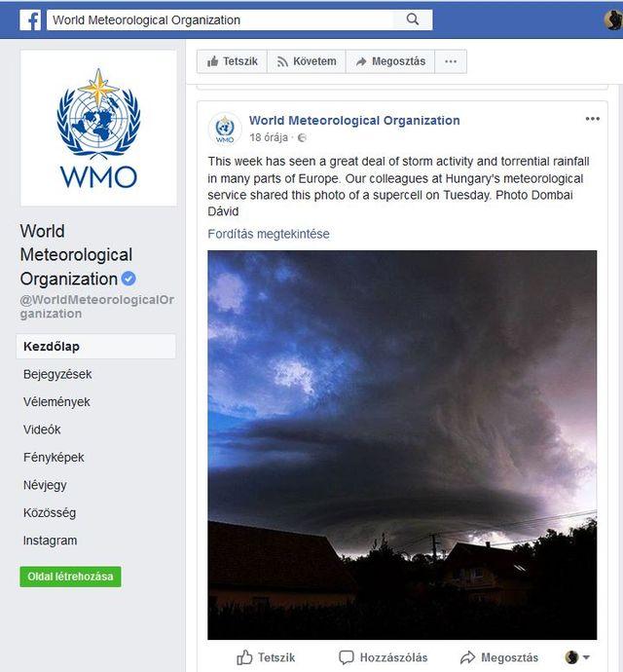
Task: Toggle the Követem follow button
Action: click(x=307, y=61)
